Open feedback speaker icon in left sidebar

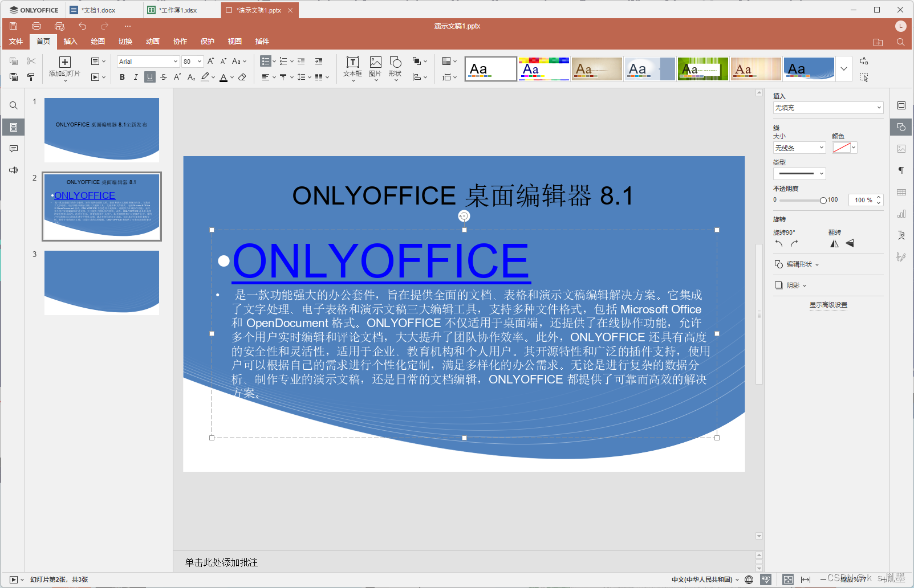coord(14,170)
